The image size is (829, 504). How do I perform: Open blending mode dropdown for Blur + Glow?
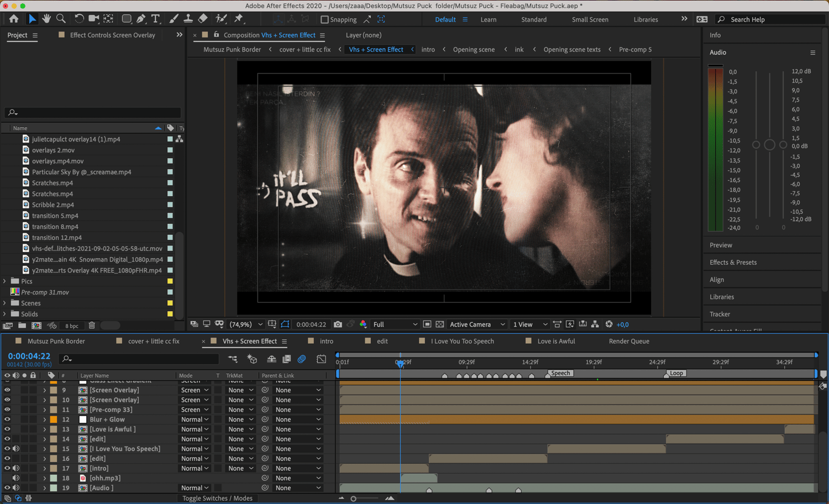click(195, 419)
